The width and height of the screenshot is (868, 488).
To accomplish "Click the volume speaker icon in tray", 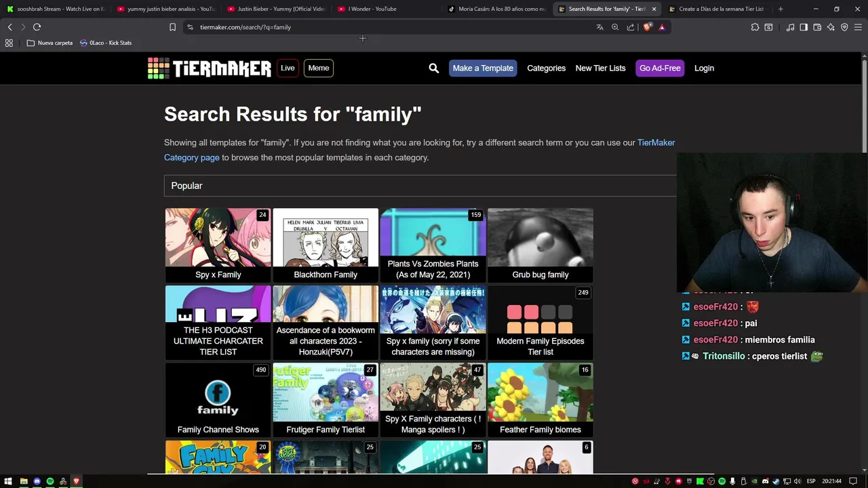I will 798,481.
